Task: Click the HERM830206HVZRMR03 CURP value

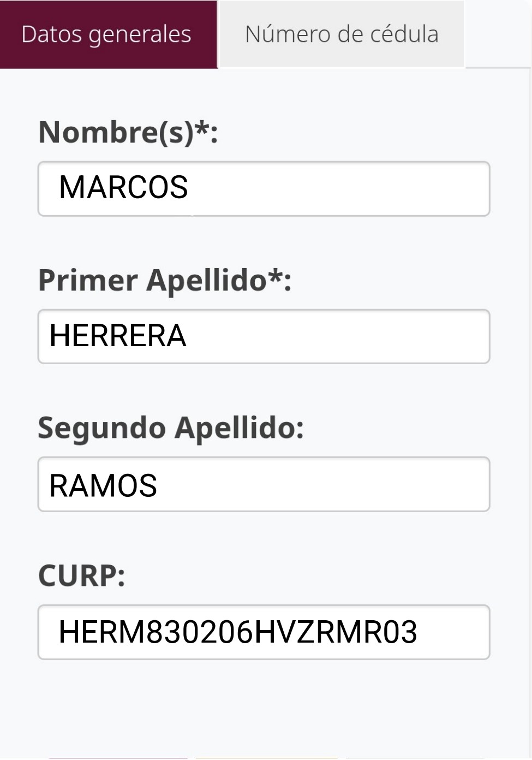Action: click(238, 632)
